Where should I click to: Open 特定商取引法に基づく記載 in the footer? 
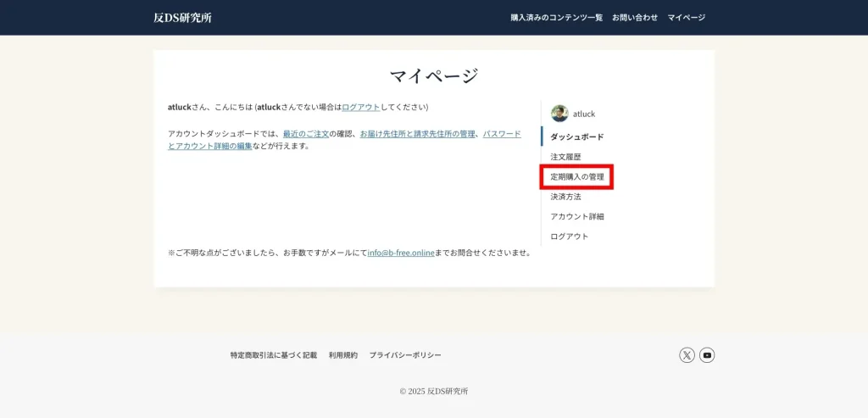(273, 355)
